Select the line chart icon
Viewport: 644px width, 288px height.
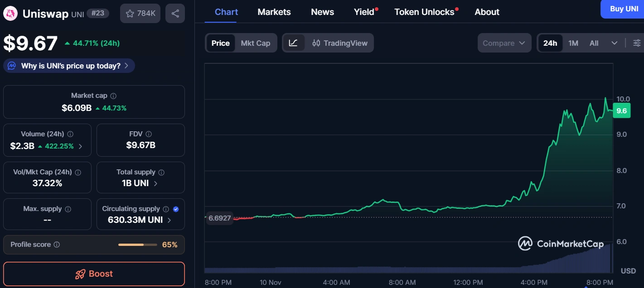[293, 43]
